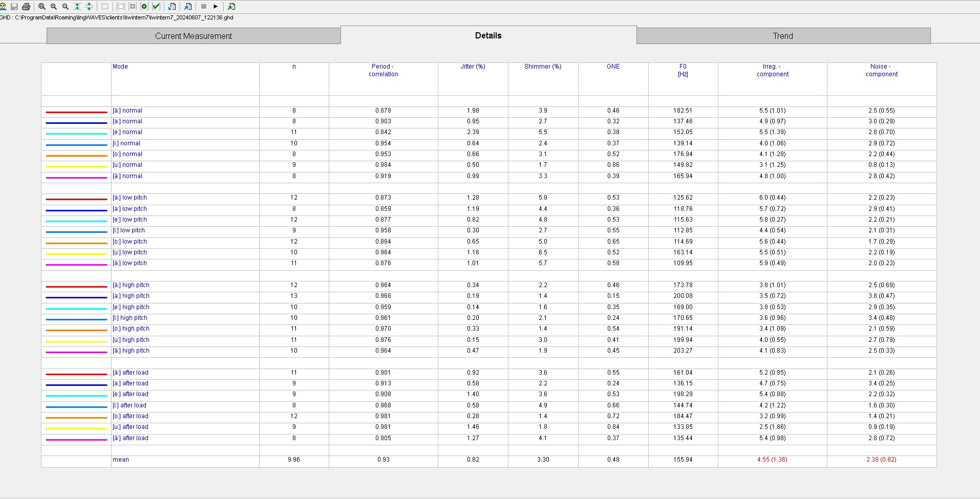This screenshot has width=980, height=499.
Task: Click the red mean noise 2.38 (0.82)
Action: (x=882, y=460)
